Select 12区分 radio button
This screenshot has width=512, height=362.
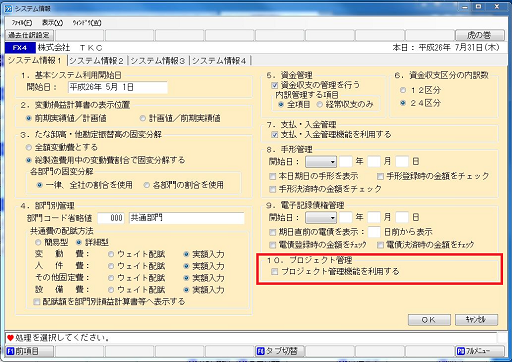tap(403, 90)
